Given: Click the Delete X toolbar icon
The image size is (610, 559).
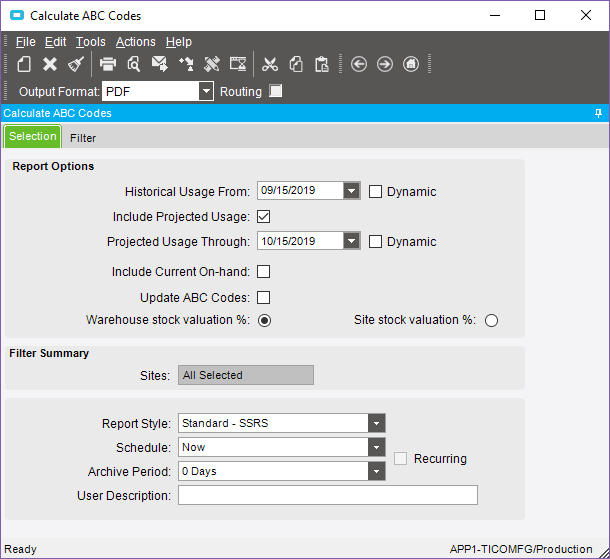Looking at the screenshot, I should pyautogui.click(x=50, y=64).
